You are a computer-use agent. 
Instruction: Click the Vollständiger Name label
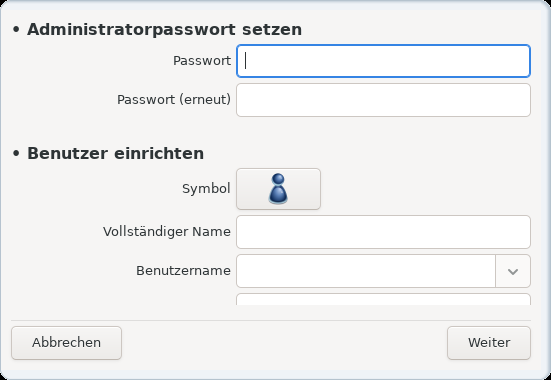167,232
